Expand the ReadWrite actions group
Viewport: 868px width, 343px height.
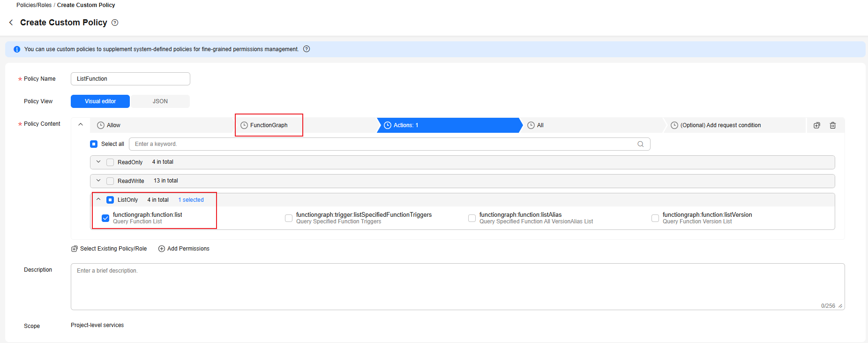[98, 181]
